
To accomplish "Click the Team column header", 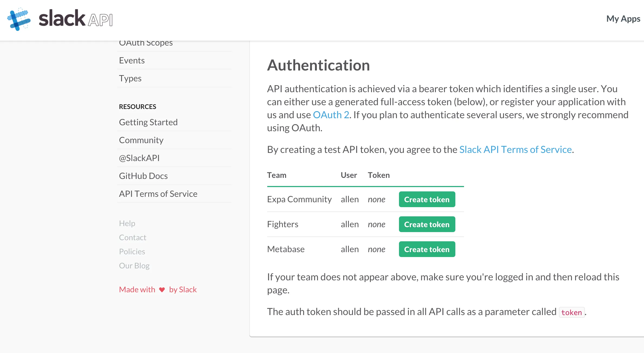I will pyautogui.click(x=277, y=175).
